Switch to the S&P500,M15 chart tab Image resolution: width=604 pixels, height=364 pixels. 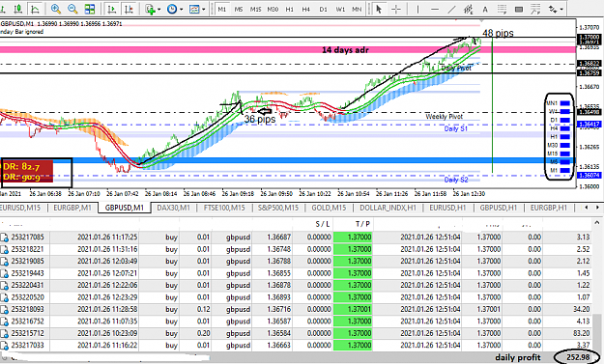(278, 208)
